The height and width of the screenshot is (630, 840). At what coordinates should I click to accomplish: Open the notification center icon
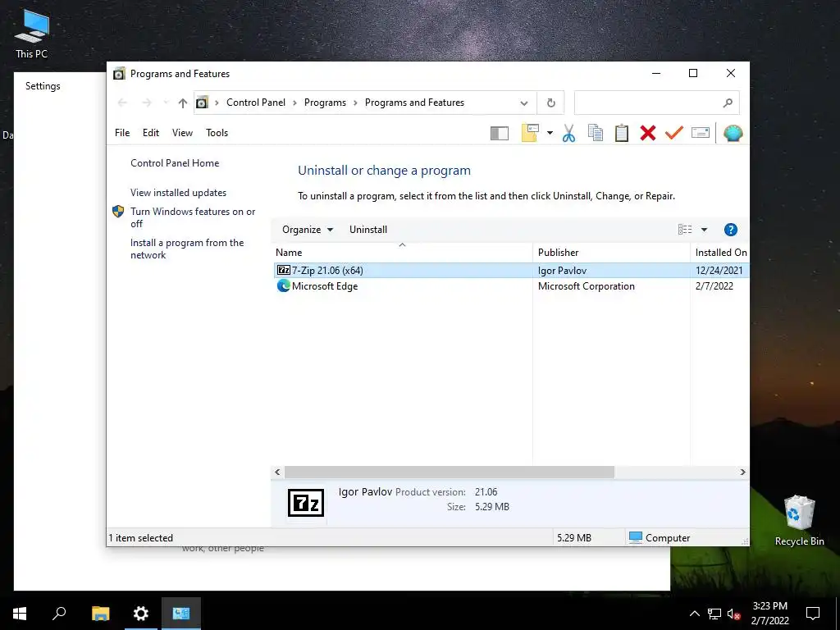pos(813,614)
